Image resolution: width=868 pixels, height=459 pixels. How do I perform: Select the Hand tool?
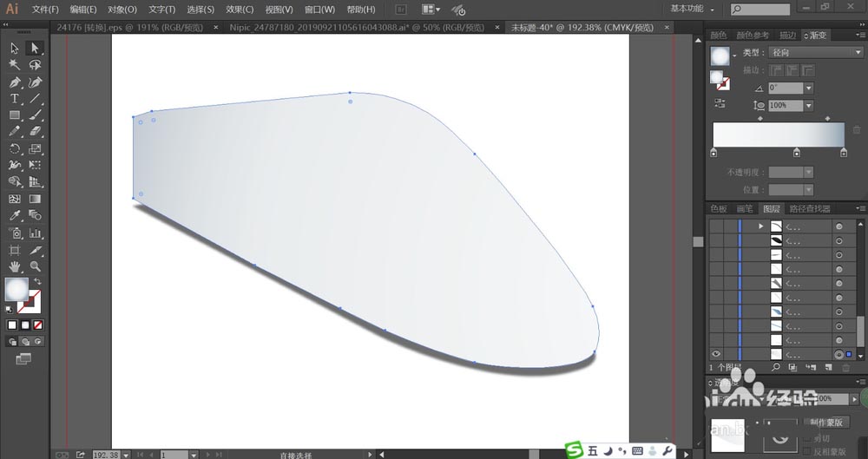[15, 267]
